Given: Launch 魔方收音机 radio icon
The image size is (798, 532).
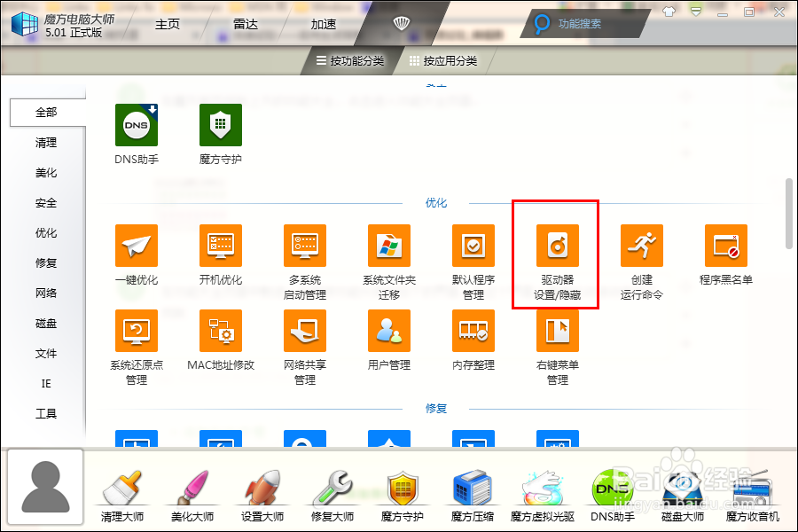Looking at the screenshot, I should click(x=752, y=496).
